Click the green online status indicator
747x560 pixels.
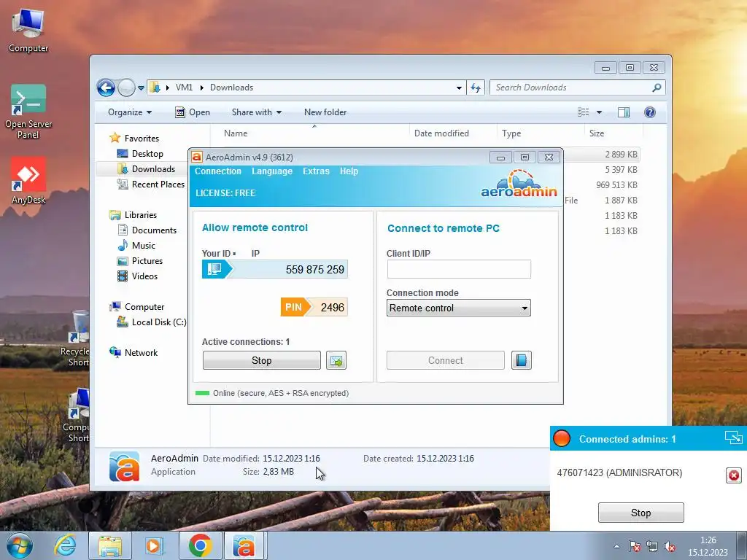(203, 393)
